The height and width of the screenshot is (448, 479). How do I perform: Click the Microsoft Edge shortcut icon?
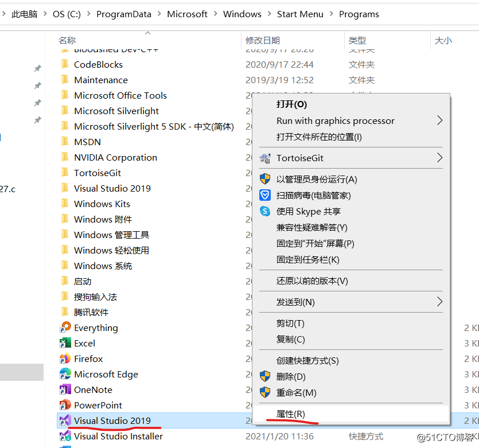(65, 374)
